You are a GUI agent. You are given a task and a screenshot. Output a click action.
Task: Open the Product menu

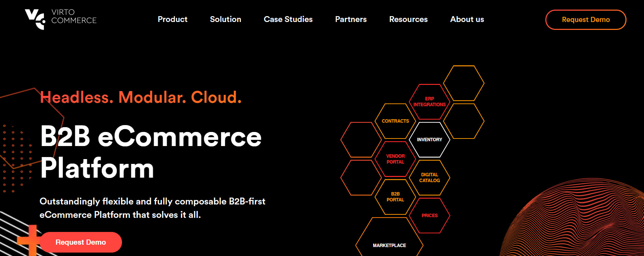pos(173,19)
